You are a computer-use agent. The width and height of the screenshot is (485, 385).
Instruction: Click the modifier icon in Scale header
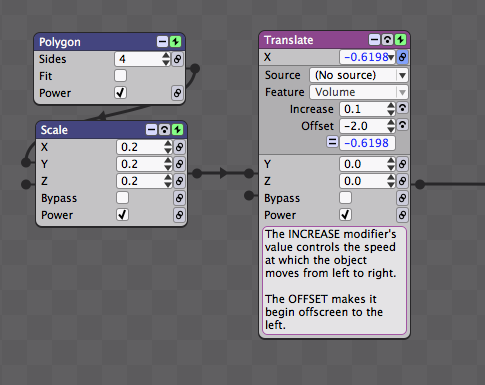pyautogui.click(x=164, y=130)
